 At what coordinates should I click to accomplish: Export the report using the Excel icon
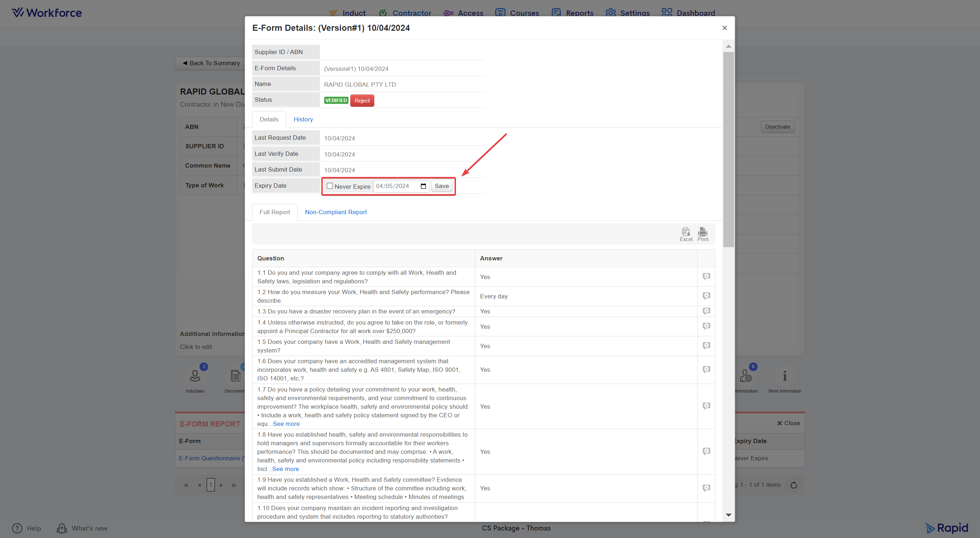pos(686,234)
